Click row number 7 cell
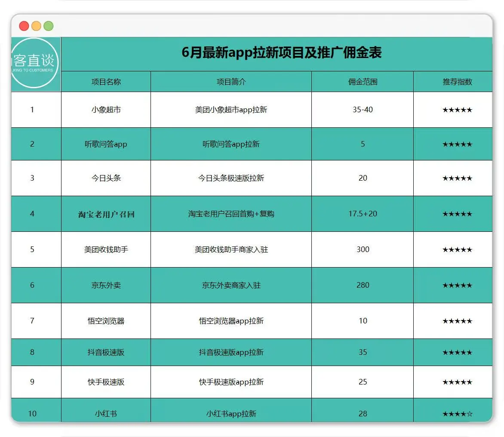 click(x=36, y=321)
